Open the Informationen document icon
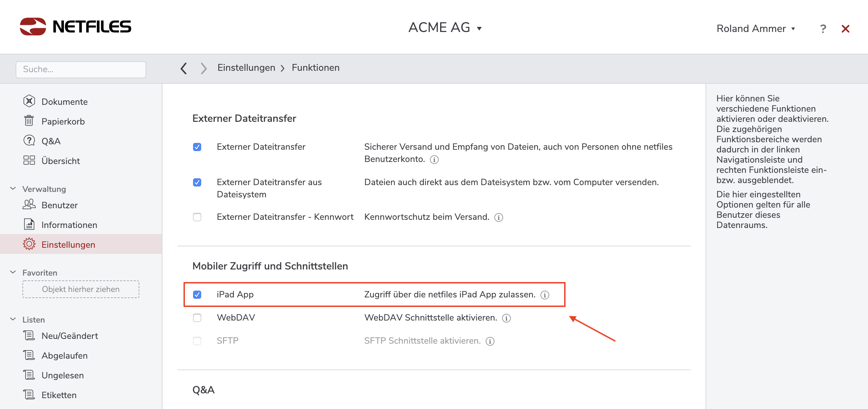Viewport: 868px width, 409px height. [x=29, y=225]
